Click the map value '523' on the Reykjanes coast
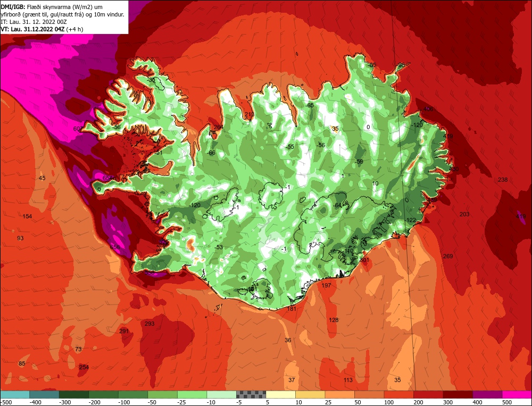 [163, 242]
